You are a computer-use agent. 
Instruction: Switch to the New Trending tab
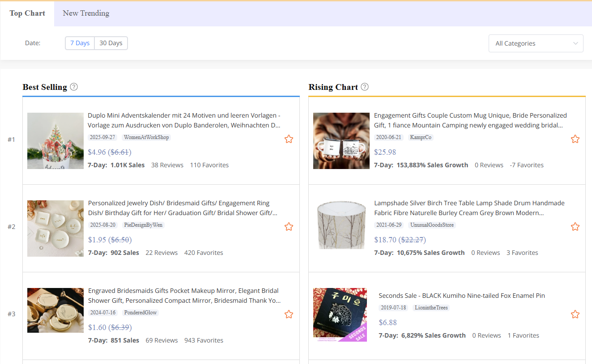(x=85, y=13)
